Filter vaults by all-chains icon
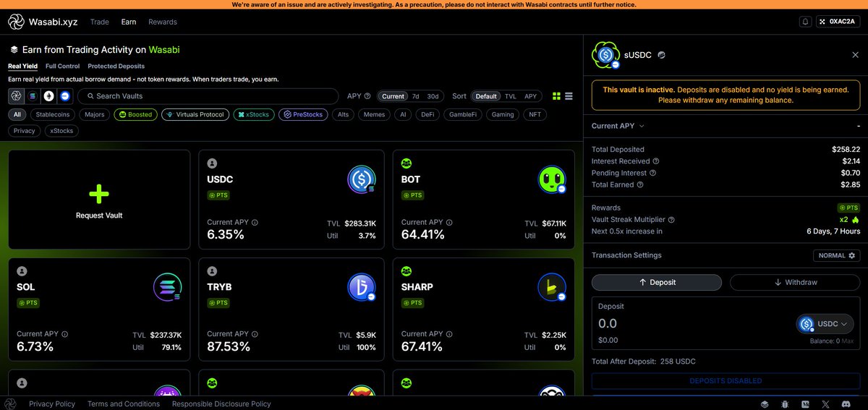Screen dimensions: 868x410 (16, 95)
